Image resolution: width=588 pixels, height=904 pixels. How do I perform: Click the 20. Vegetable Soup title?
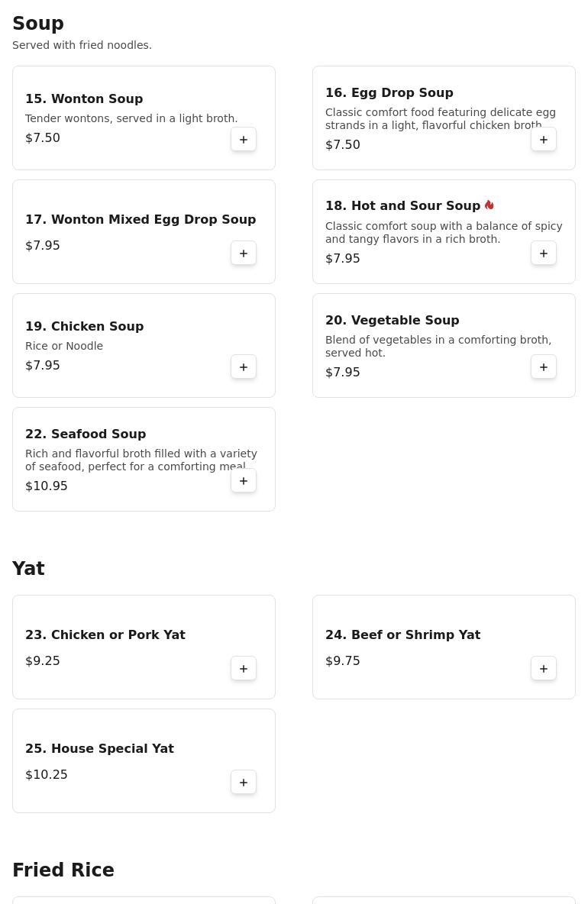click(x=392, y=321)
